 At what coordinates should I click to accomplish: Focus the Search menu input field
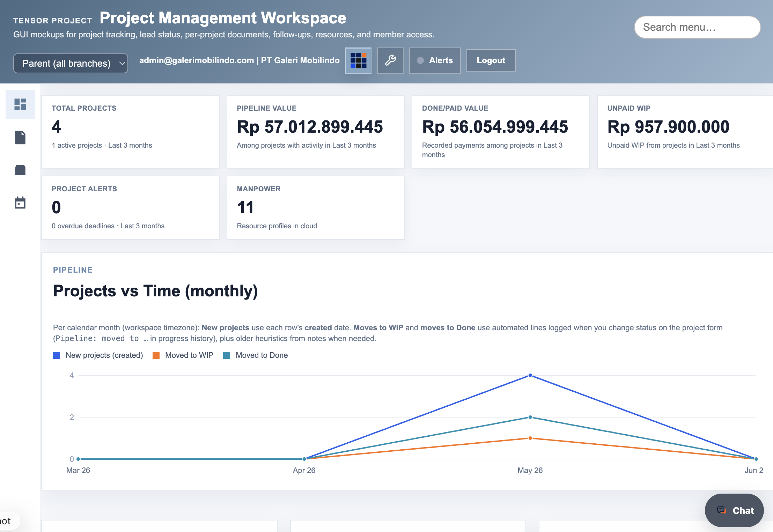697,27
